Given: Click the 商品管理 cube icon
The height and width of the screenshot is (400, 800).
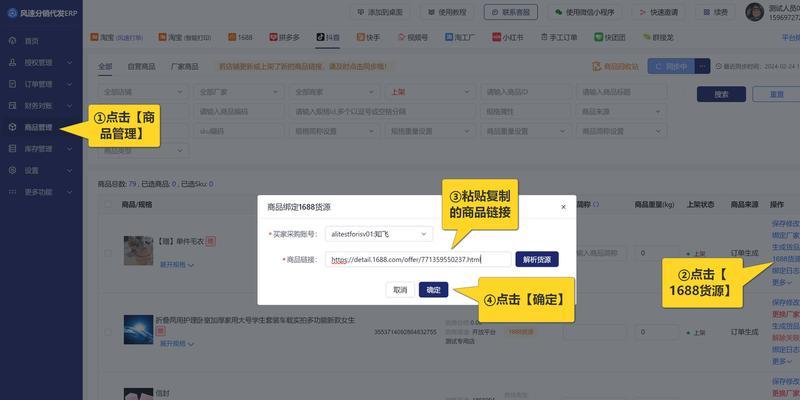Looking at the screenshot, I should point(13,127).
